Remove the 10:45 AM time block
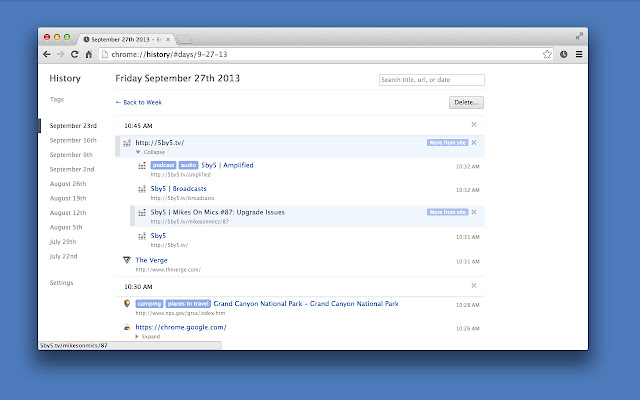This screenshot has height=400, width=640. click(474, 124)
